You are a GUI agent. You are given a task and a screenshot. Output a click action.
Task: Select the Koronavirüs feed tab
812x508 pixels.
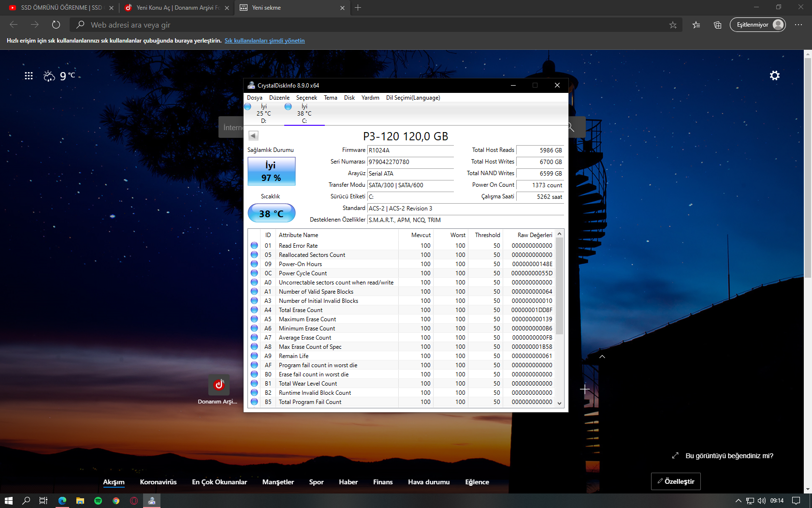pos(158,482)
